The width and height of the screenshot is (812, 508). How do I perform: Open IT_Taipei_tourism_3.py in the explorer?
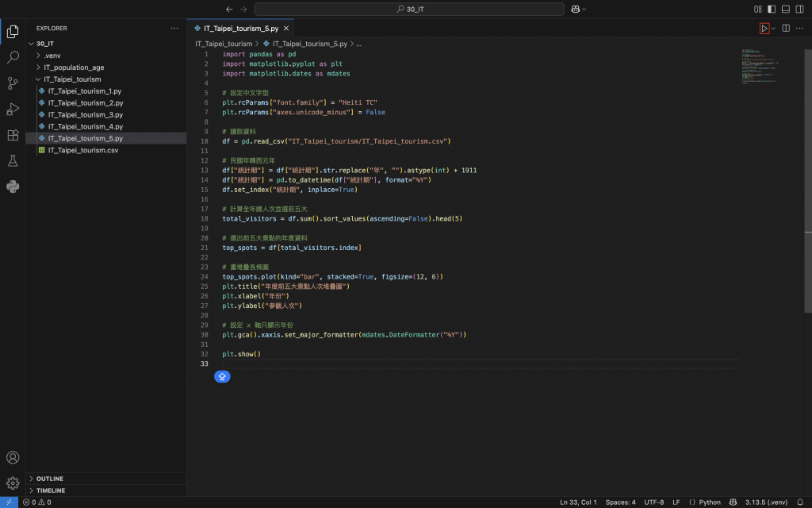click(x=85, y=114)
